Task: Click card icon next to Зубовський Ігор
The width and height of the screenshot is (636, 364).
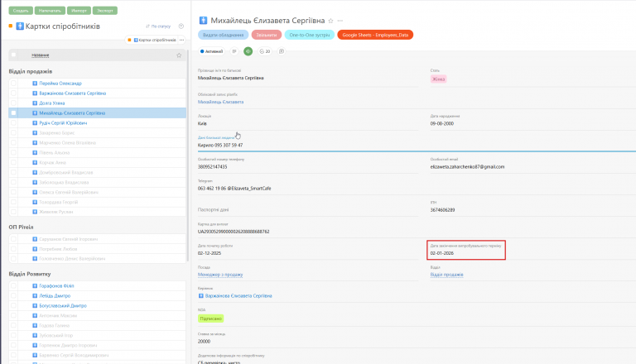Action: tap(35, 335)
